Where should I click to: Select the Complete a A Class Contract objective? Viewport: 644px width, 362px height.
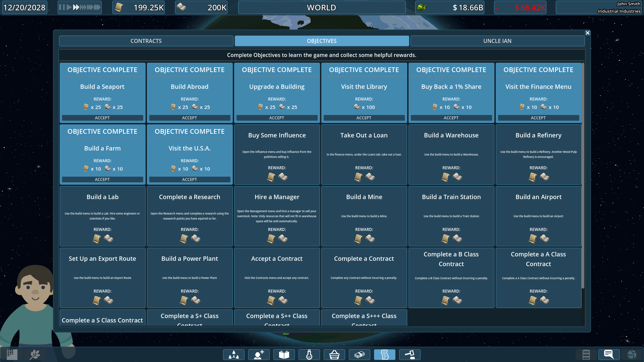pos(538,278)
